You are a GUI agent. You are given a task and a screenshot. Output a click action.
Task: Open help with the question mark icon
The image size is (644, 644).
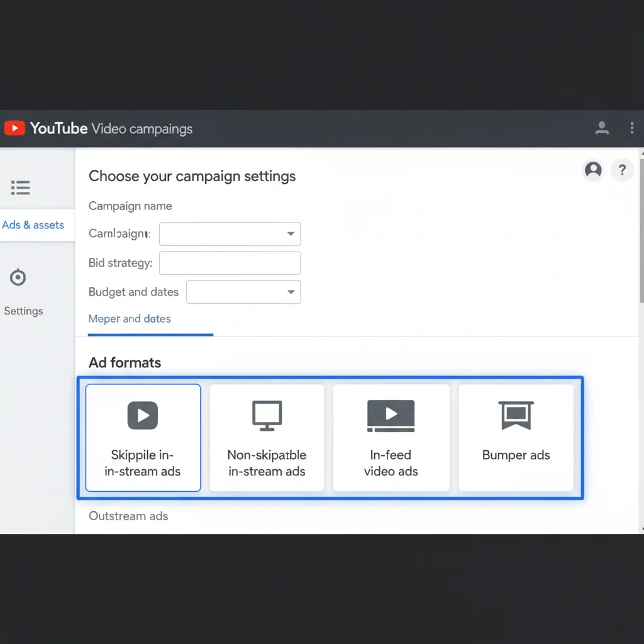(x=622, y=170)
